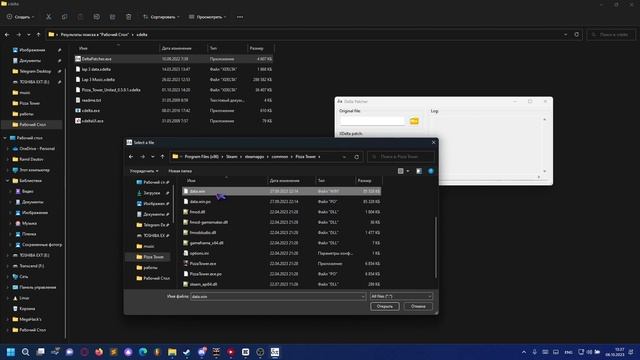
Task: Click the Отмена button
Action: coord(418,306)
